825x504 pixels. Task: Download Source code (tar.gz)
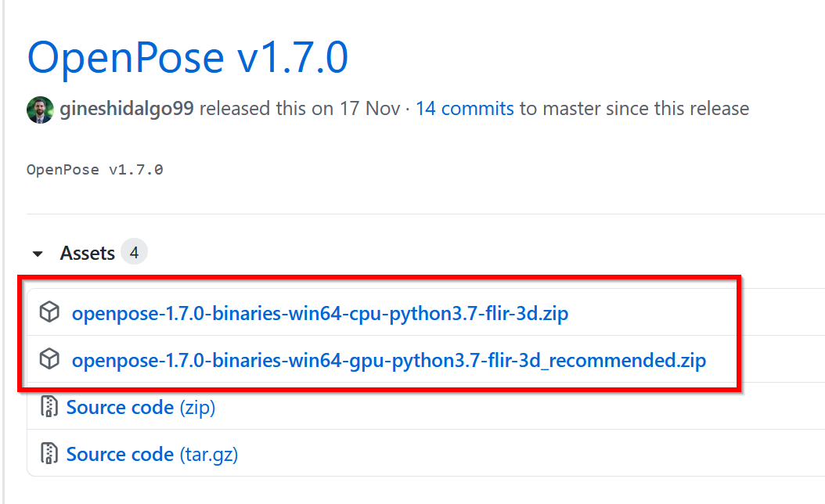(x=152, y=455)
